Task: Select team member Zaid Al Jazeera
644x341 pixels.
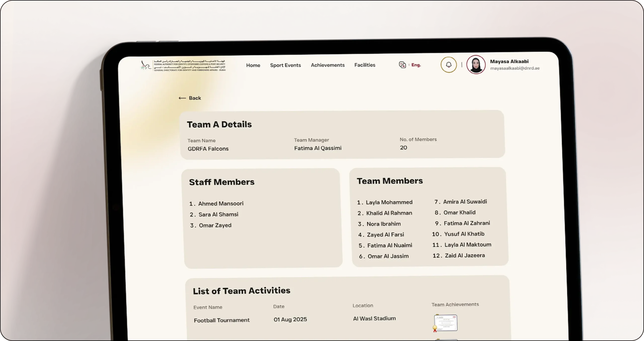Action: coord(465,255)
